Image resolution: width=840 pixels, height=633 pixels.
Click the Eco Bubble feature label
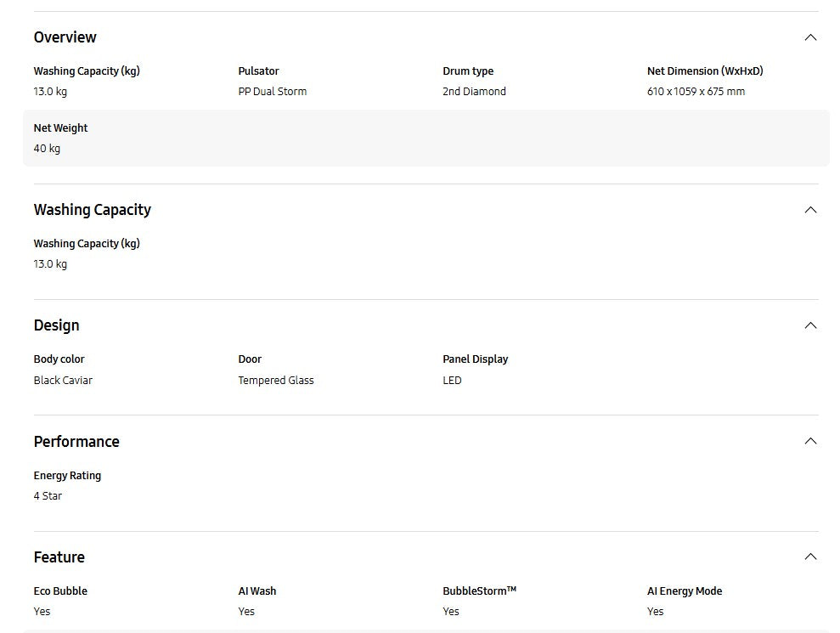(x=60, y=591)
